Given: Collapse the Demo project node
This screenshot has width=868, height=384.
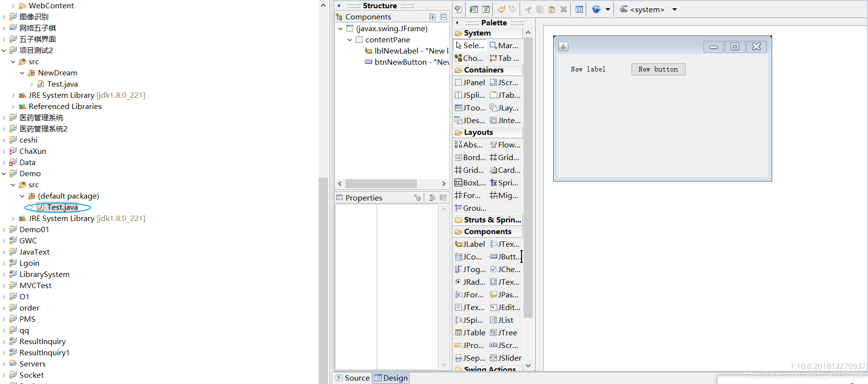Looking at the screenshot, I should tap(4, 174).
